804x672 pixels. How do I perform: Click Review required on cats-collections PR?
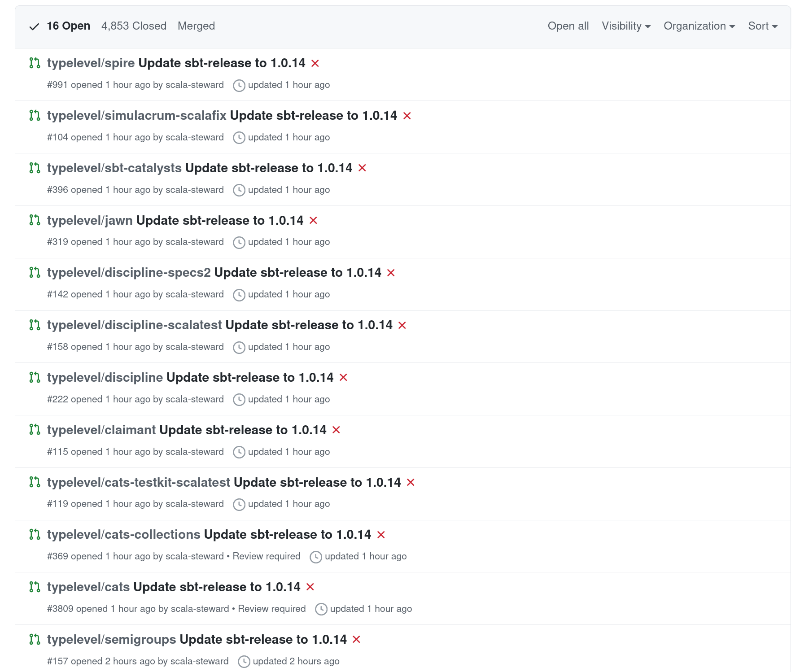(267, 556)
